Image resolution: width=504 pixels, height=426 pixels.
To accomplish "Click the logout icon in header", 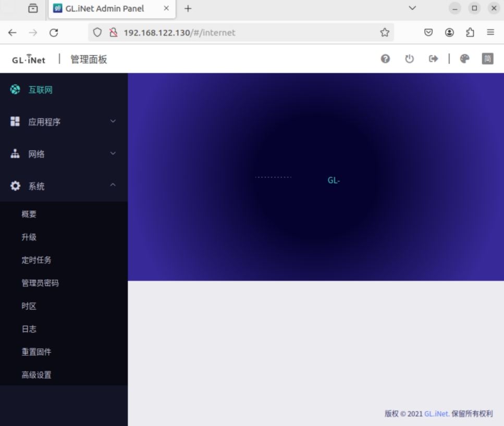I will coord(433,59).
